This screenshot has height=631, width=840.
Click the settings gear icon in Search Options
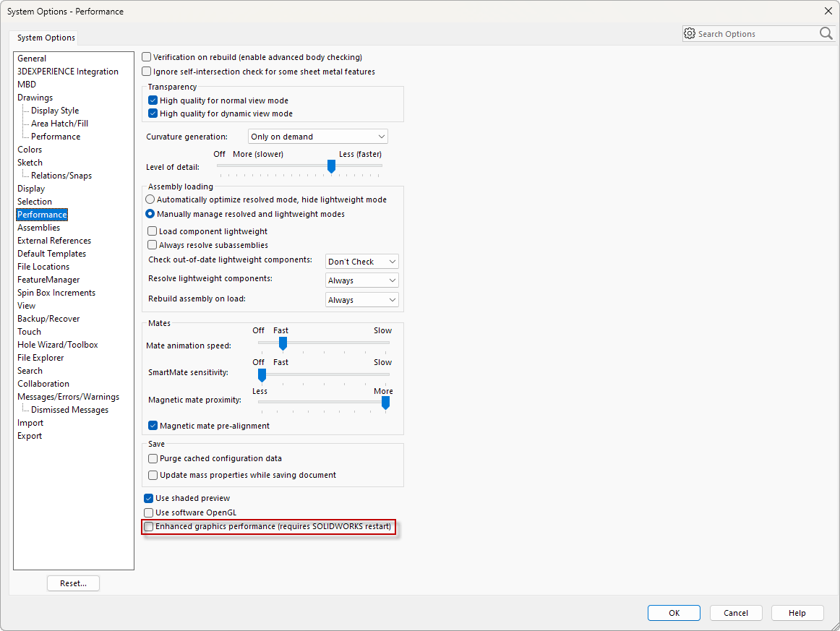[690, 33]
